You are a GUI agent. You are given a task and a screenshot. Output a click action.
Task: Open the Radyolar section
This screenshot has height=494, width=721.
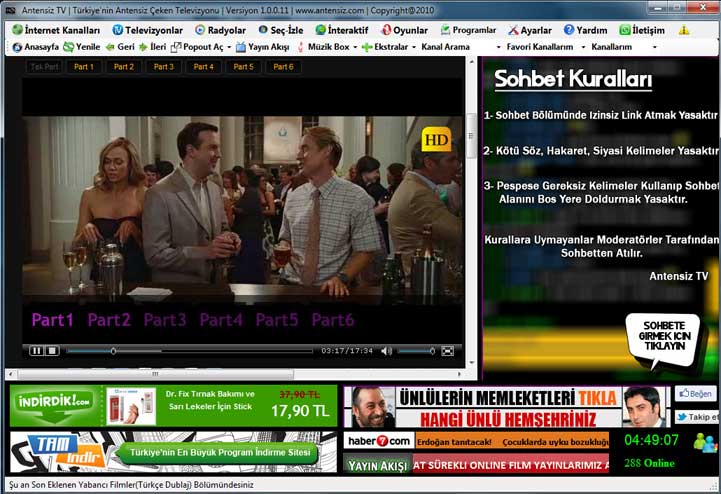coord(220,30)
